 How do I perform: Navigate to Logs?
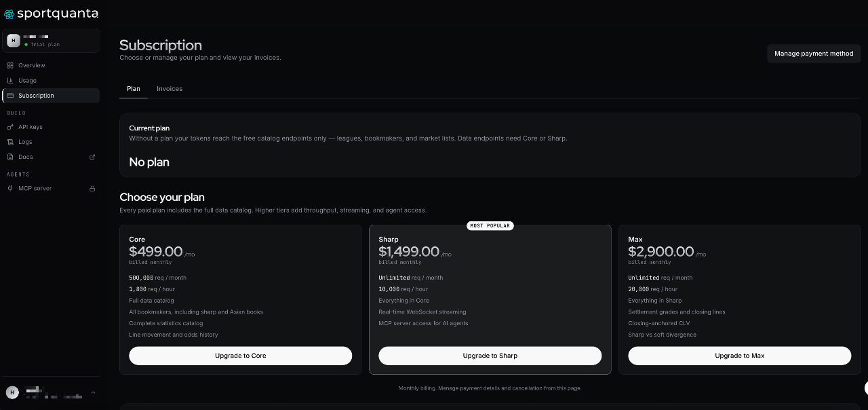tap(51, 142)
